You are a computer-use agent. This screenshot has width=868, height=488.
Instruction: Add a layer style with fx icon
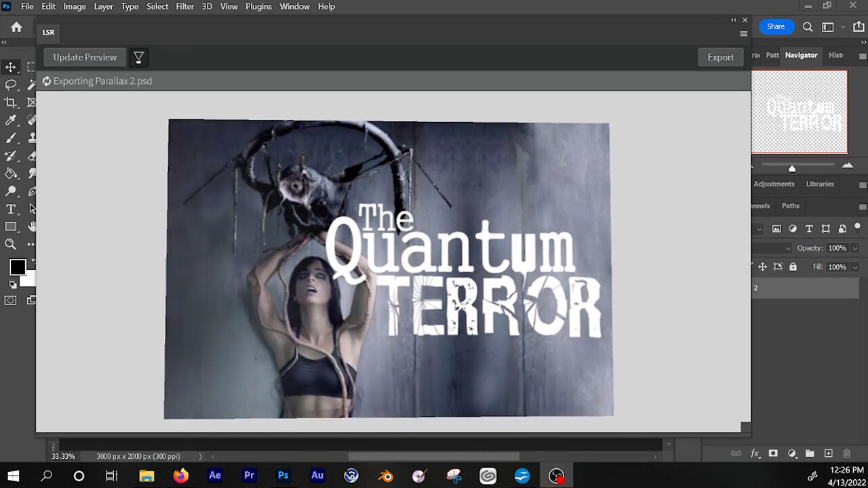click(755, 453)
